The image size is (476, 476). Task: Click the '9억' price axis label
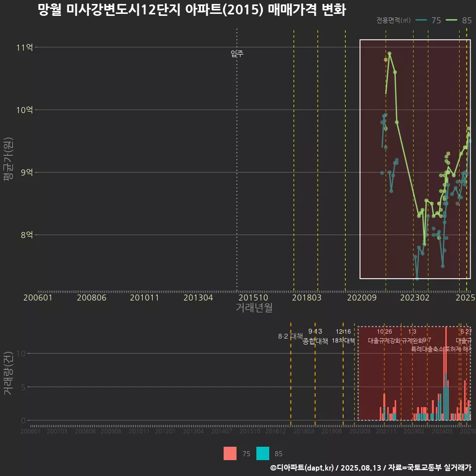click(x=27, y=173)
